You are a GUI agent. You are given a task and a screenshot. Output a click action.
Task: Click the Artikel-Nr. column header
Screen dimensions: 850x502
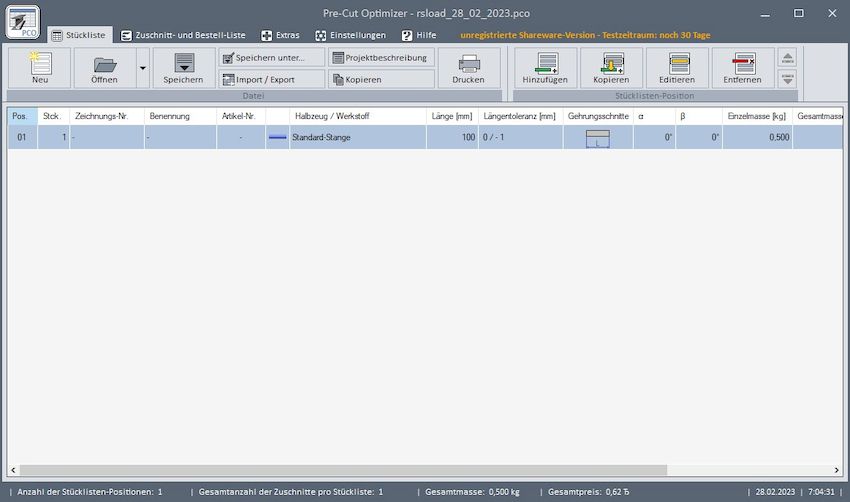(x=241, y=116)
